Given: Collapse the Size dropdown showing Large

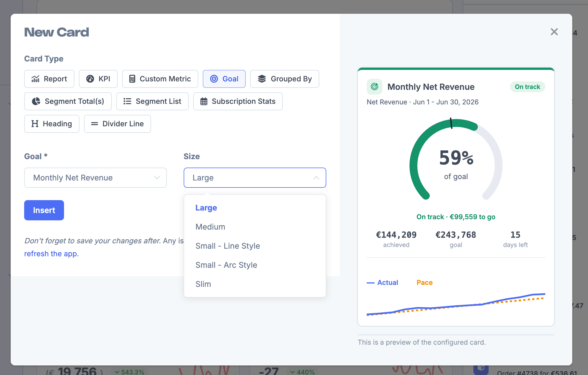Looking at the screenshot, I should [255, 178].
